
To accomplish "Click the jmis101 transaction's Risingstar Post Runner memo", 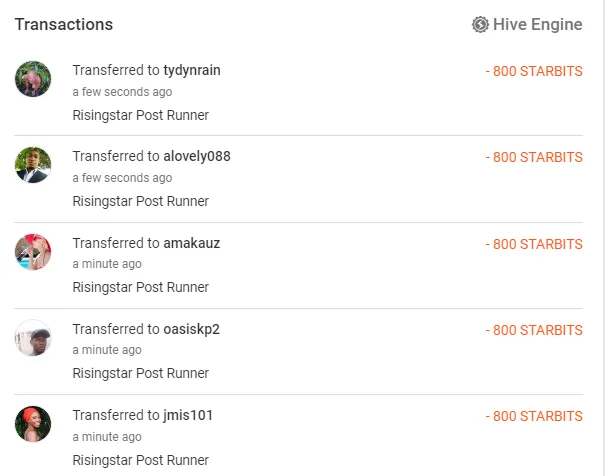I will click(140, 460).
